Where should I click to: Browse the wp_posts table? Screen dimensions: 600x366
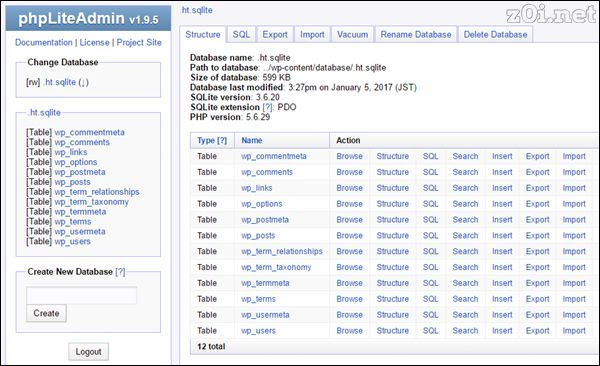pyautogui.click(x=349, y=236)
